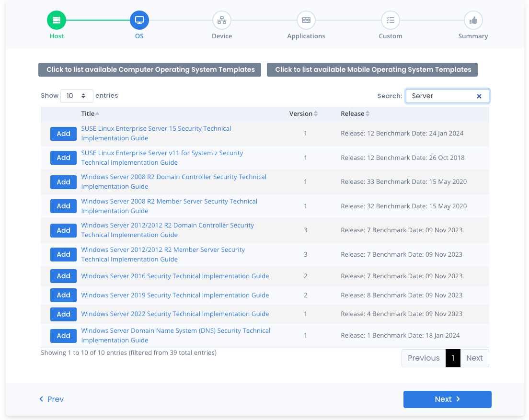Select the Summary step label
This screenshot has height=420, width=529.
473,36
